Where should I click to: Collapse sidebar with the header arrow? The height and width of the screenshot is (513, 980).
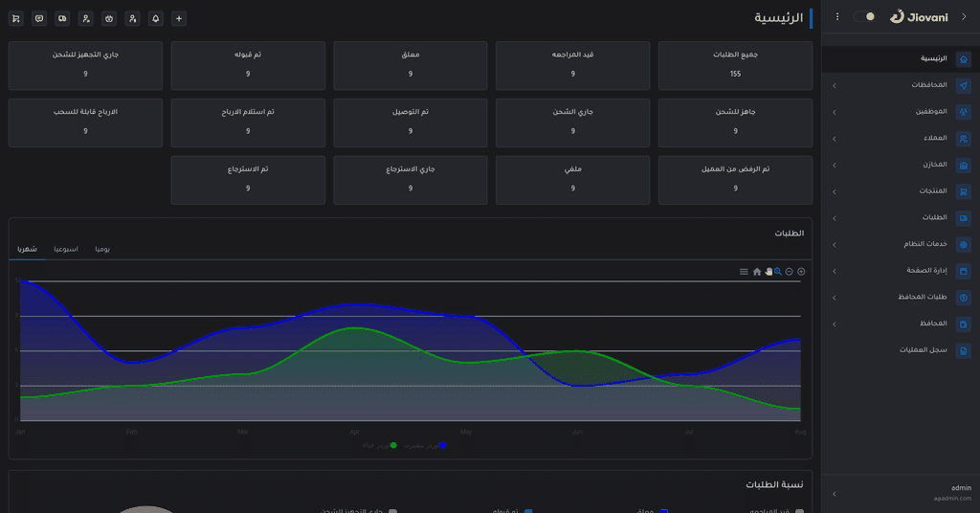click(964, 17)
